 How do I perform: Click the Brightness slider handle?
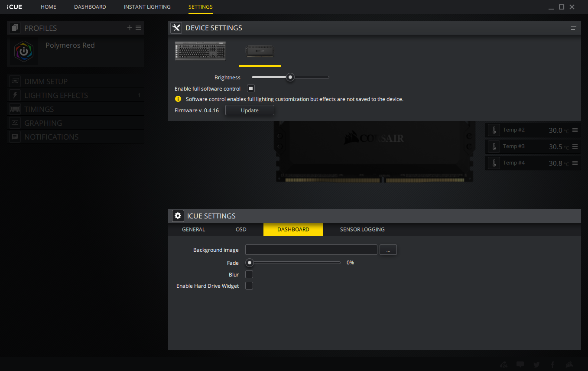290,77
